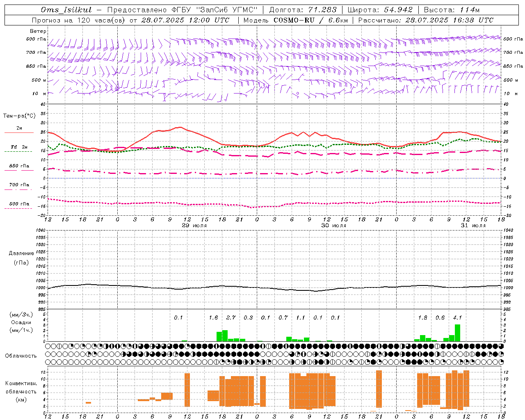Viewport: 525px width, 420px height.
Task: Click the 1.6 precipitation amount
Action: click(213, 318)
